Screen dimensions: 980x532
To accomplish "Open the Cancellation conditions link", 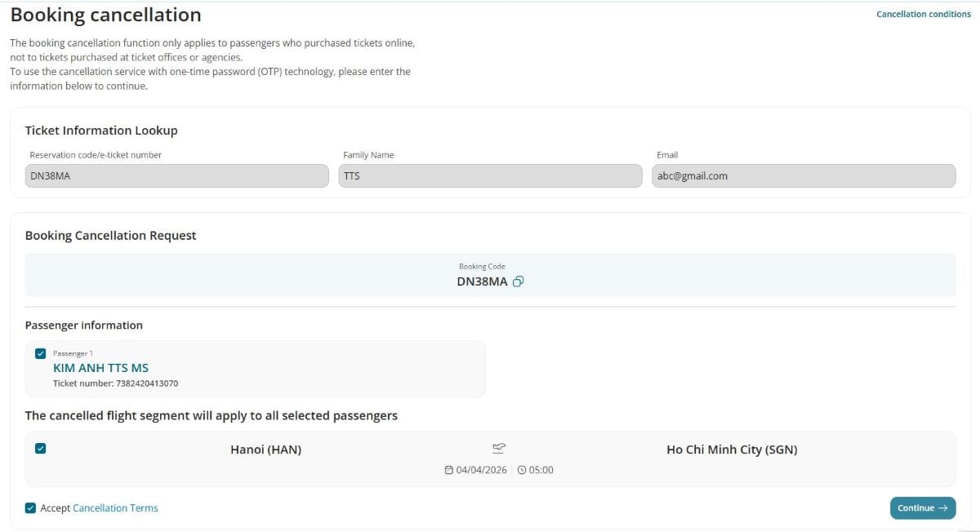I will [923, 14].
